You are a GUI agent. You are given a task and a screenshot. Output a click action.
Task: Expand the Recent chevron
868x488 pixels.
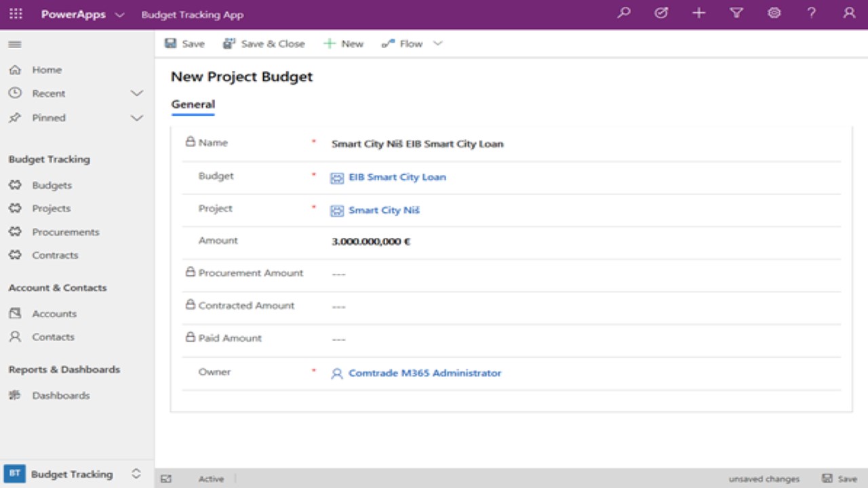(137, 94)
